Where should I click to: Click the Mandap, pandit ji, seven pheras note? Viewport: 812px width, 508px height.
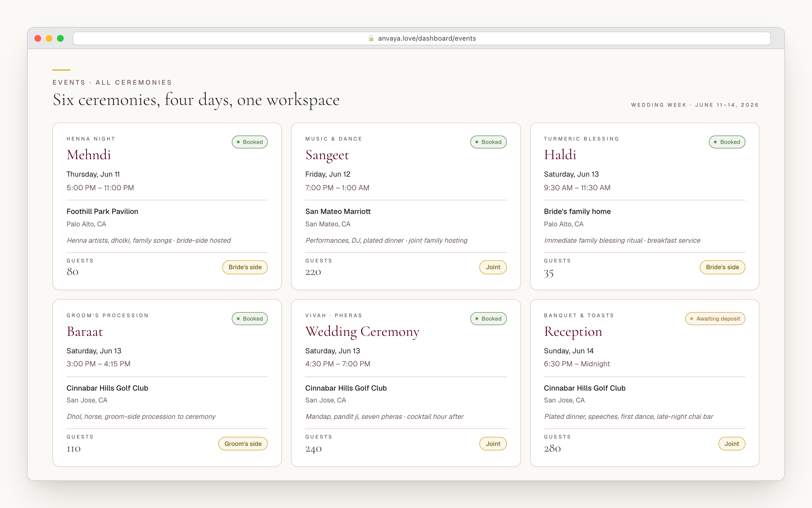pos(384,416)
